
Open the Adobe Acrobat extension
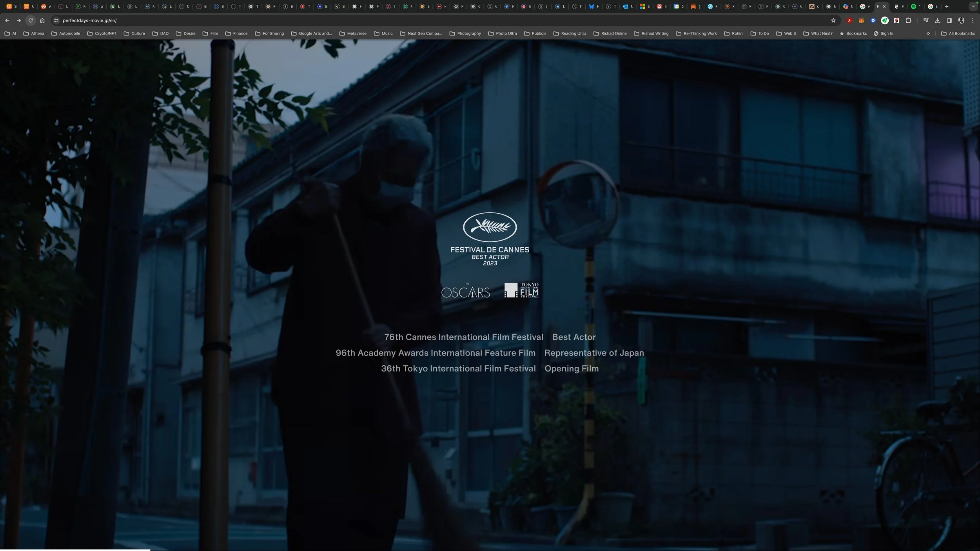(x=849, y=20)
